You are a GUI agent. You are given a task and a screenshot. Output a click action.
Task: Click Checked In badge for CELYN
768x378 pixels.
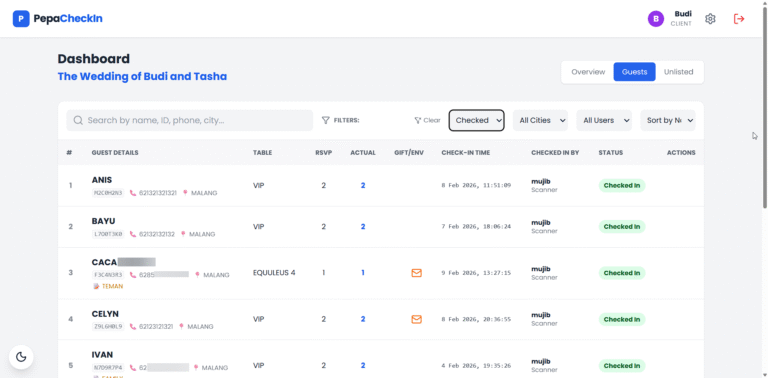pyautogui.click(x=622, y=319)
